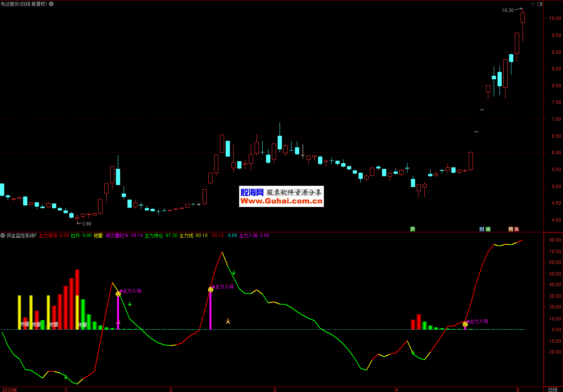Click the diamond icon in the top-right corner

click(x=533, y=4)
